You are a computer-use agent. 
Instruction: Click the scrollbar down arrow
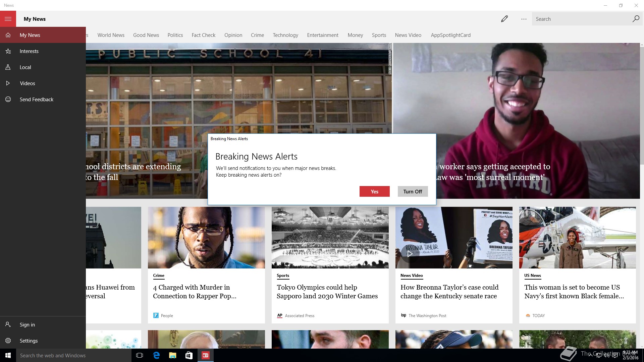point(642,346)
